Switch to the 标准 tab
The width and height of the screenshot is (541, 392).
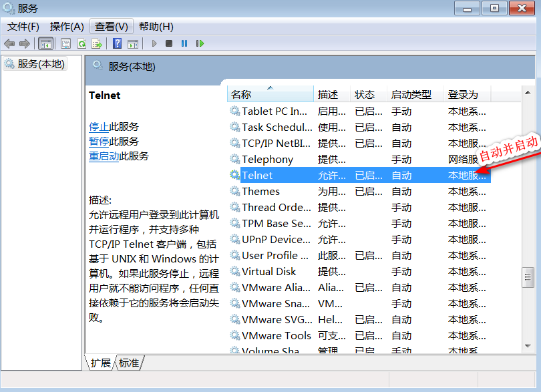pyautogui.click(x=128, y=363)
